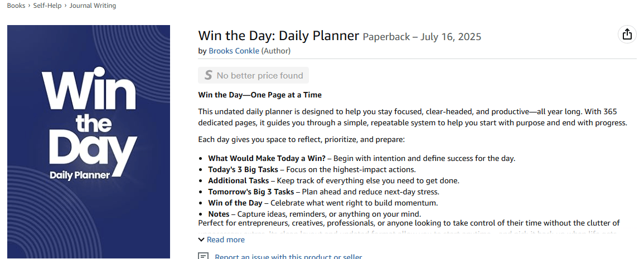
Task: Open Journal Writing breadcrumb link
Action: [x=93, y=6]
